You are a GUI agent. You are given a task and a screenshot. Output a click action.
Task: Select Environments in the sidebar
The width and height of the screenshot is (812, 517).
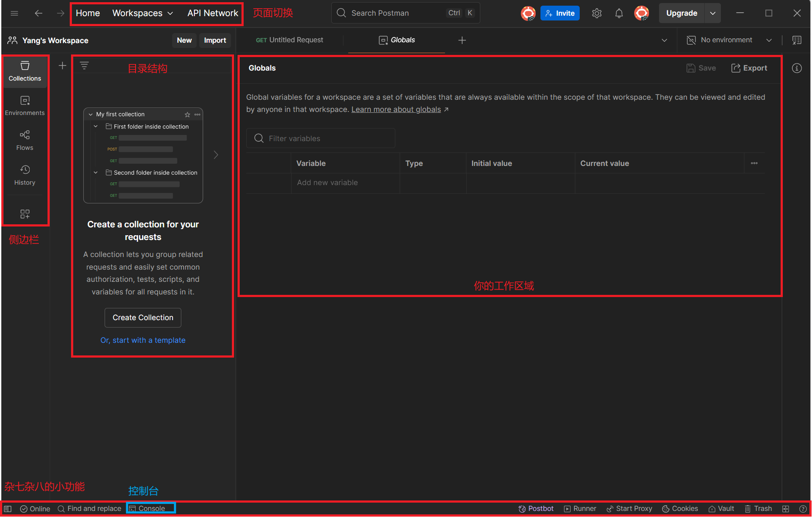[x=25, y=106]
